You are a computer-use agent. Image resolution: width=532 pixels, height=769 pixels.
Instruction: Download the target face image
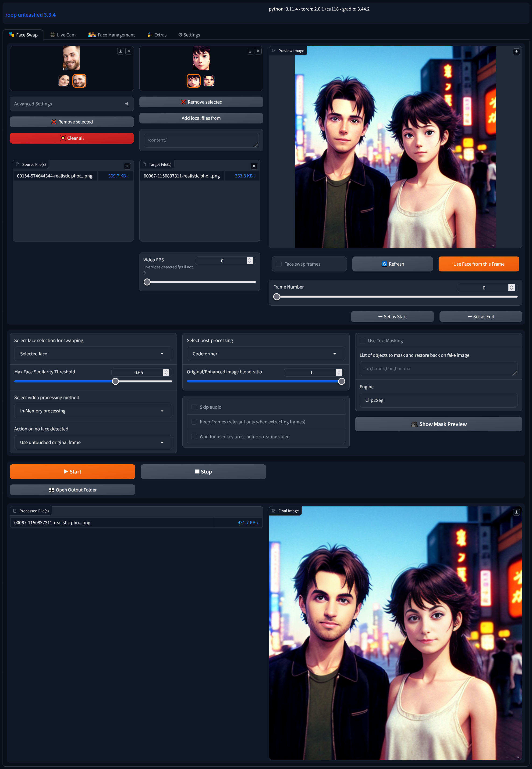point(250,51)
